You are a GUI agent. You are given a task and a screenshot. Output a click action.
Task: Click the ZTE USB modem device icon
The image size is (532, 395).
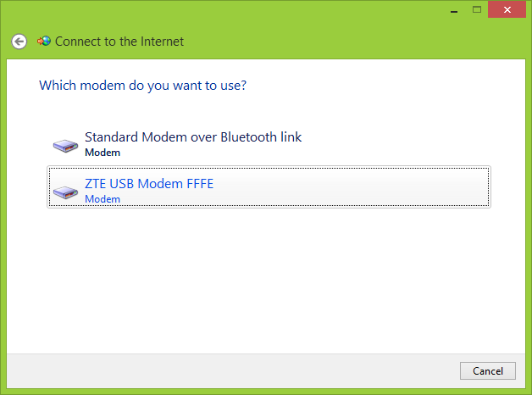[65, 192]
